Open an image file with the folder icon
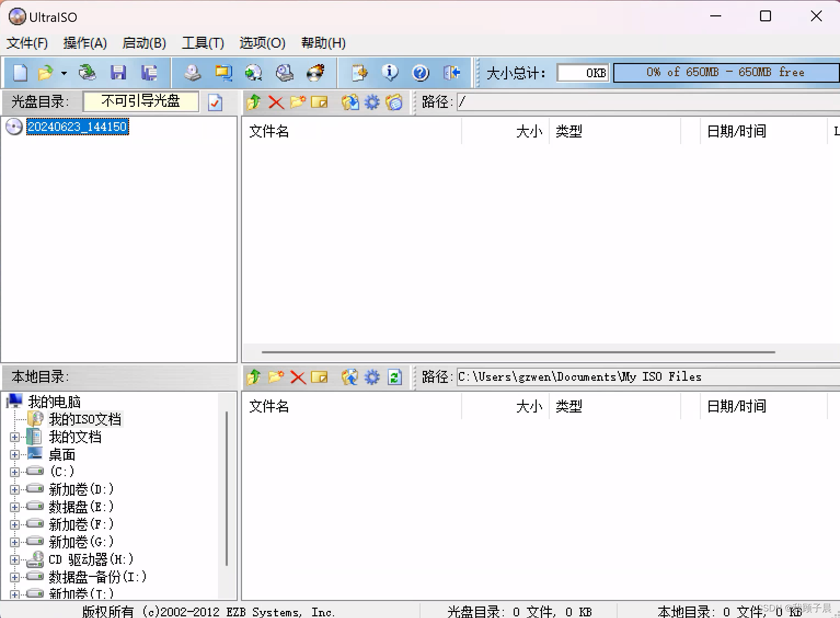The height and width of the screenshot is (618, 840). click(x=45, y=72)
